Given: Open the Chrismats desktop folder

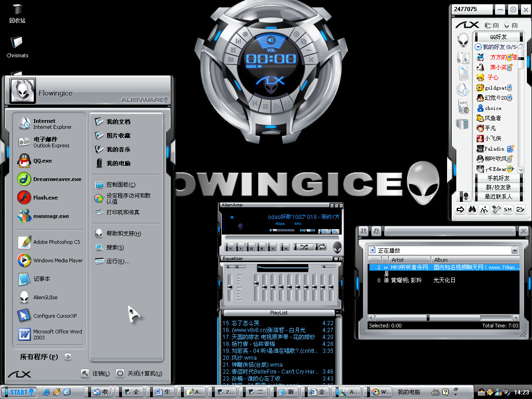Looking at the screenshot, I should pos(17,47).
